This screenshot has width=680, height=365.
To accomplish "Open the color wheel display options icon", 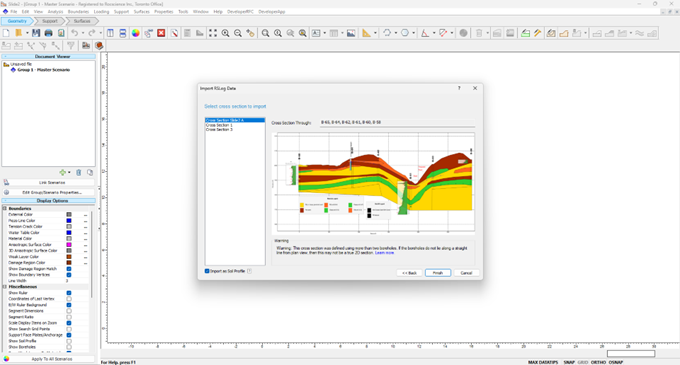I will click(x=136, y=33).
